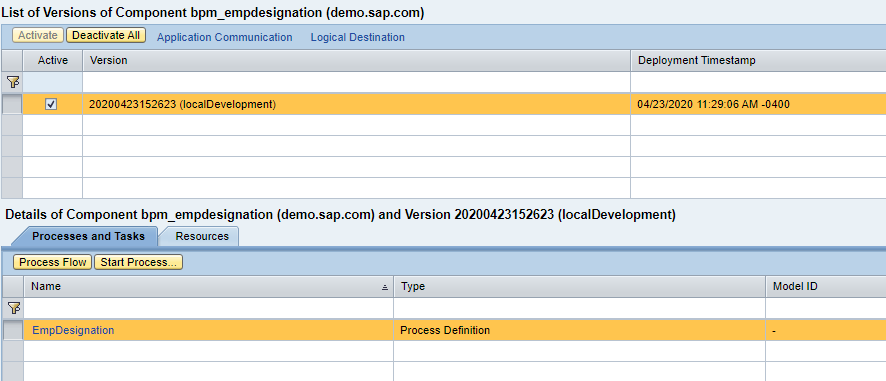Open the Logical Destination link
Image resolution: width=886 pixels, height=381 pixels.
pos(358,37)
